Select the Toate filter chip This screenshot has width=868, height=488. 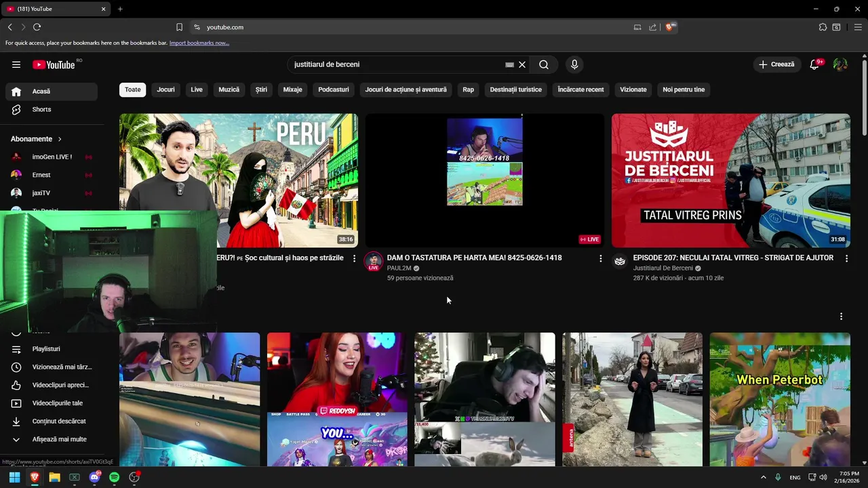[133, 89]
